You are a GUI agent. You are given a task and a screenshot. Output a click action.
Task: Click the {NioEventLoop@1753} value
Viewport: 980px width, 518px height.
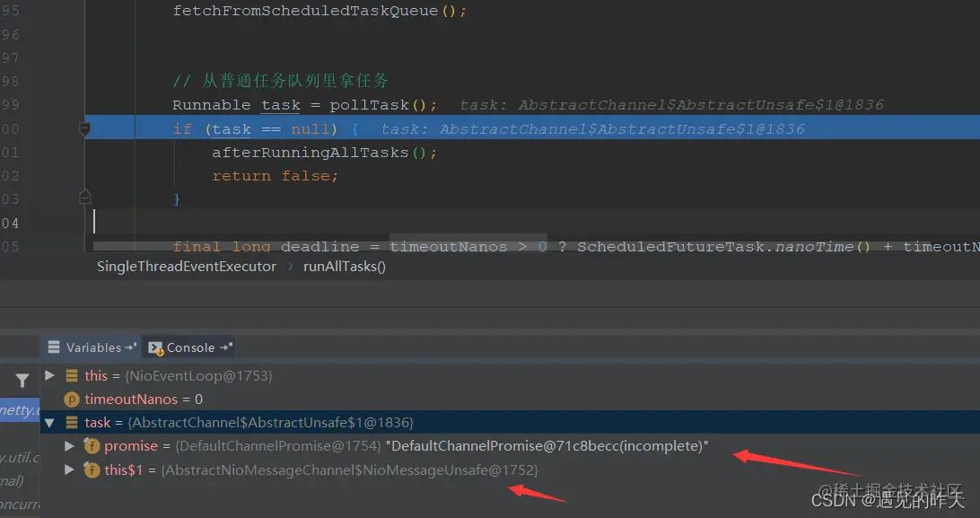198,375
